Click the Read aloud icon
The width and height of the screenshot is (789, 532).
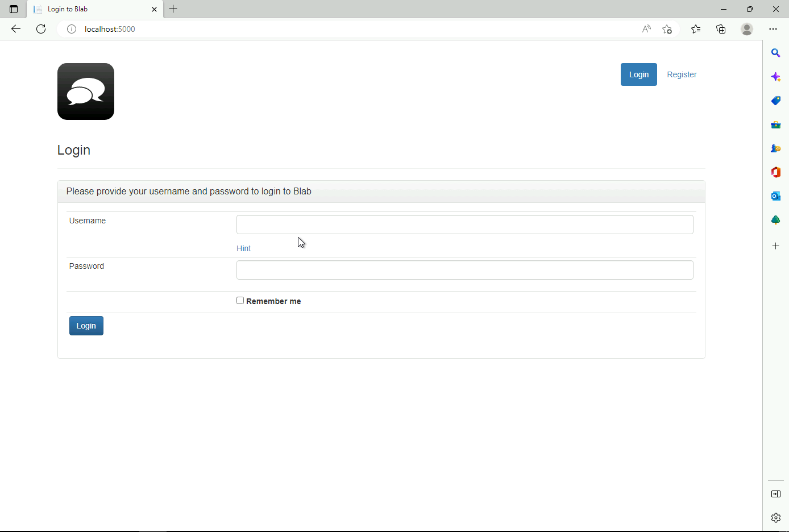click(x=646, y=29)
